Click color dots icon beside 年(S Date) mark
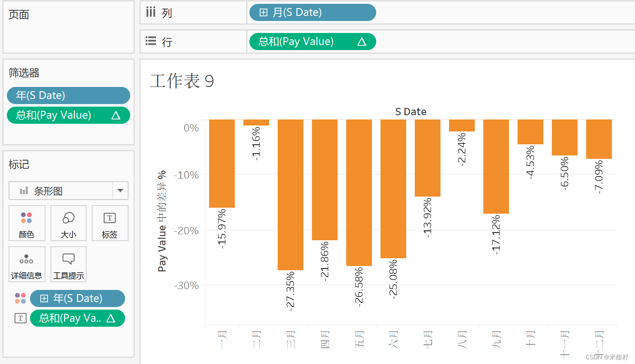 click(x=20, y=298)
